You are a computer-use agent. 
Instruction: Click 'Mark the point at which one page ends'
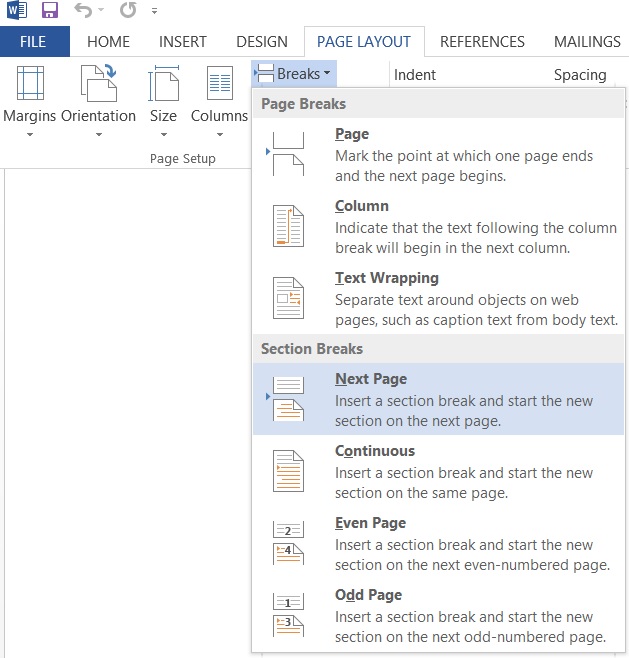click(464, 156)
